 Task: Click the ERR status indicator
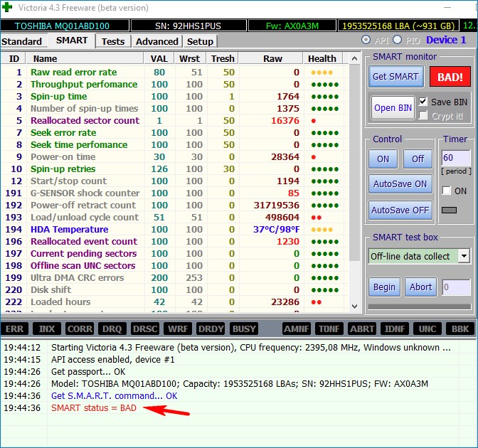click(15, 329)
